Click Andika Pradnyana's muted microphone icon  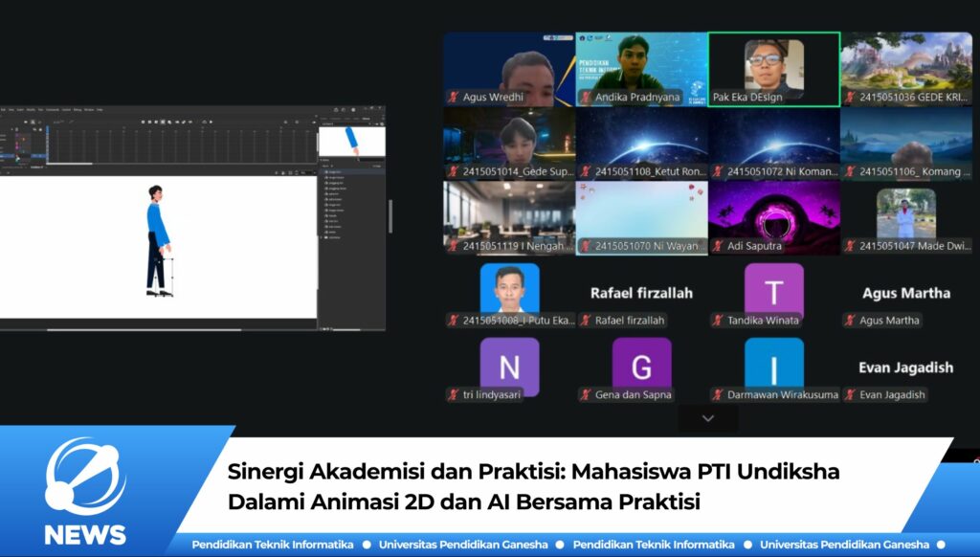[x=586, y=98]
